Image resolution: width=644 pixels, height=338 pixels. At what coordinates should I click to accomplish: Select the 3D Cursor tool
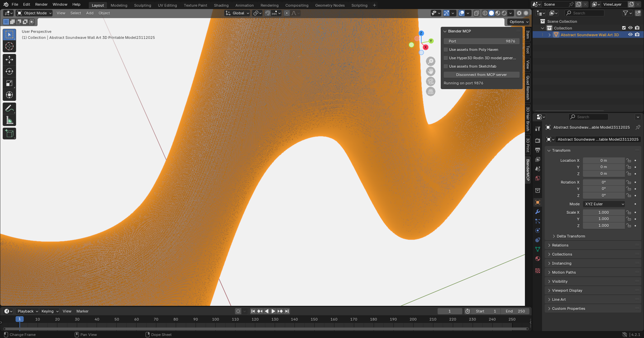pyautogui.click(x=9, y=46)
